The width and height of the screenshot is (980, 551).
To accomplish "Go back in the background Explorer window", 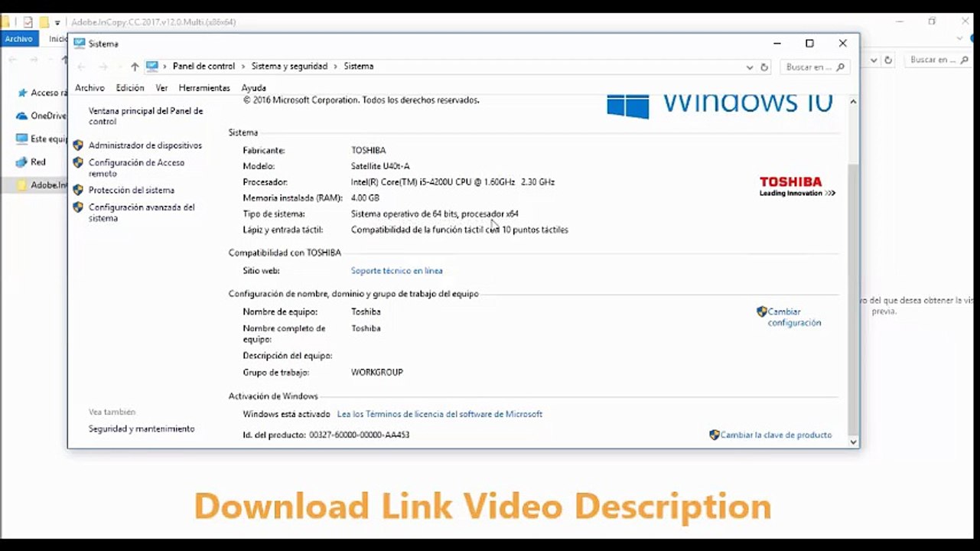I will [11, 60].
